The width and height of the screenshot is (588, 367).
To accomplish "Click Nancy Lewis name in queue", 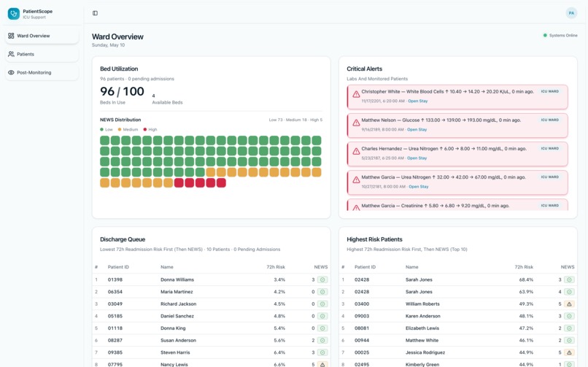I will 174,364.
